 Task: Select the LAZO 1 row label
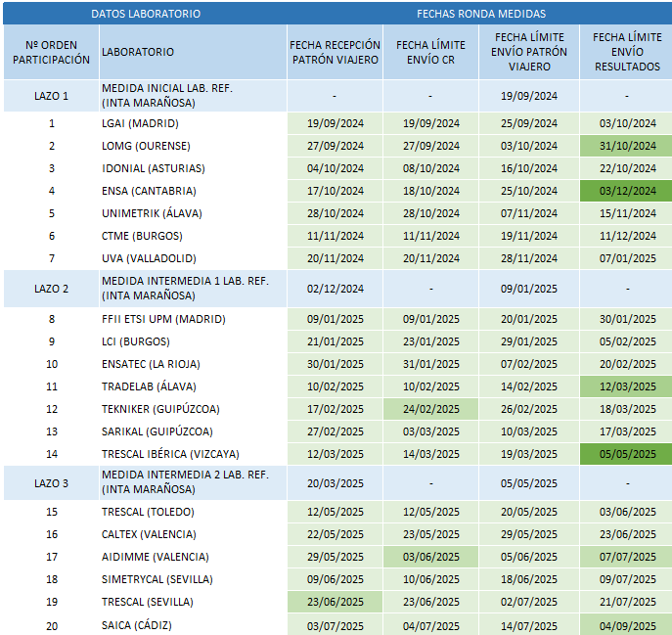tap(51, 96)
